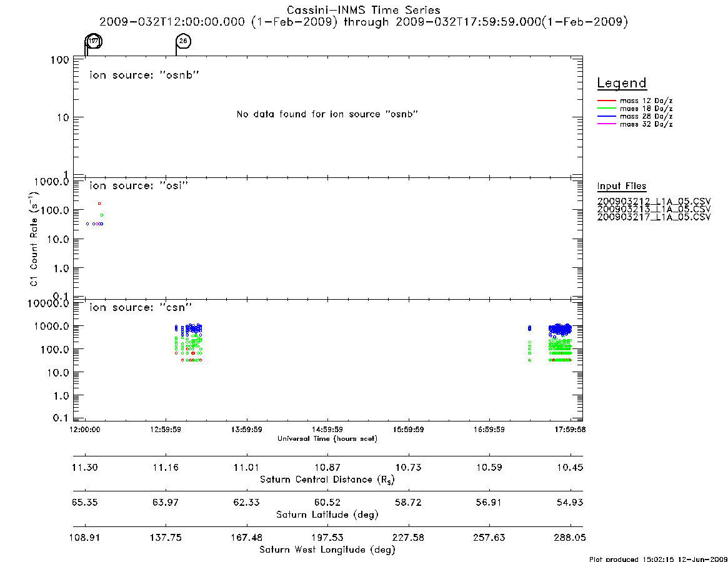Click the 'mass 28 Da/z' legend label
Viewport: 728px width, 562px height.
tap(646, 117)
